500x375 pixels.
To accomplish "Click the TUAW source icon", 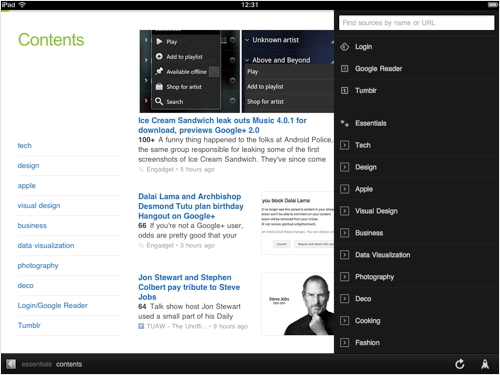I will (141, 326).
